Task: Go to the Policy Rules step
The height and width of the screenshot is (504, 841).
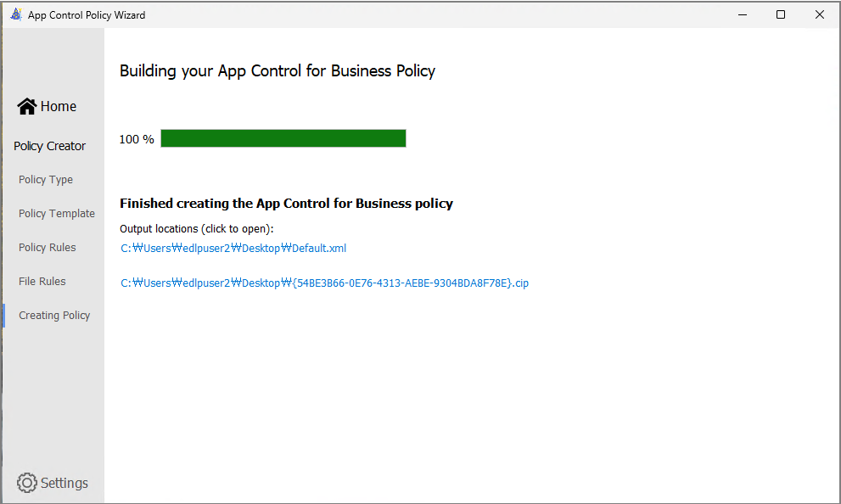Action: [48, 247]
